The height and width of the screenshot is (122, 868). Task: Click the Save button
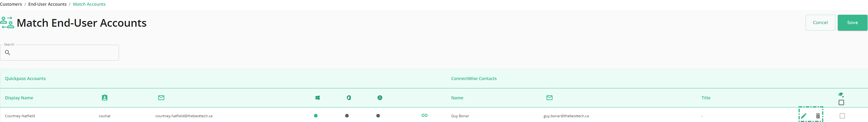pyautogui.click(x=852, y=23)
